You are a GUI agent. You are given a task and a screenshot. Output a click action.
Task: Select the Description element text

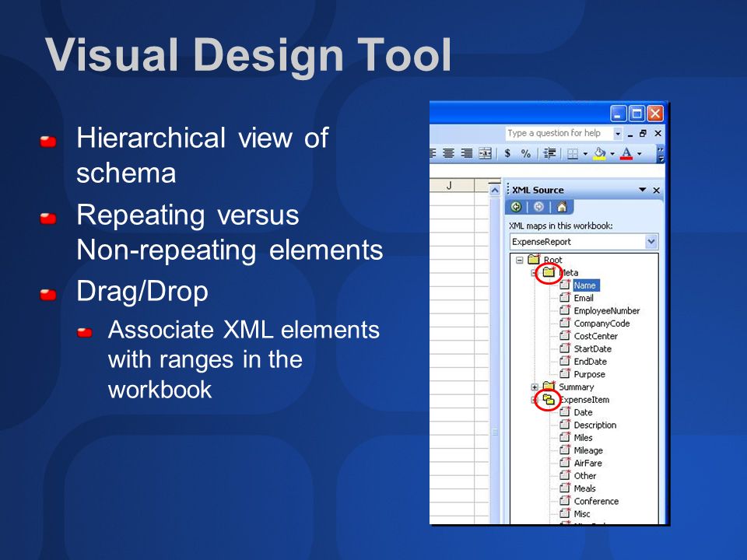[x=595, y=425]
